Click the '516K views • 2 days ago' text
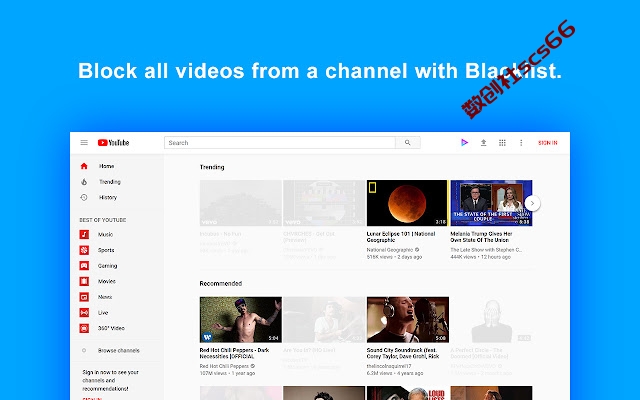Screen dimensions: 640x400 tap(394, 257)
